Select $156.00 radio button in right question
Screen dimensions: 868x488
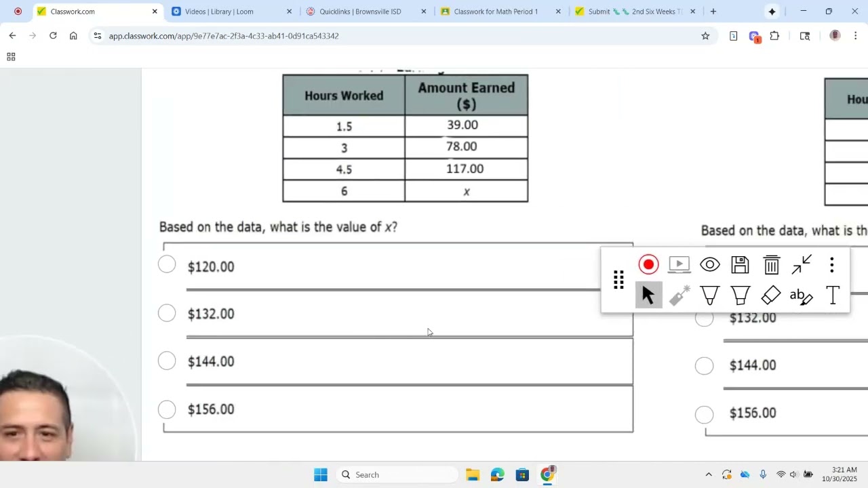tap(705, 415)
